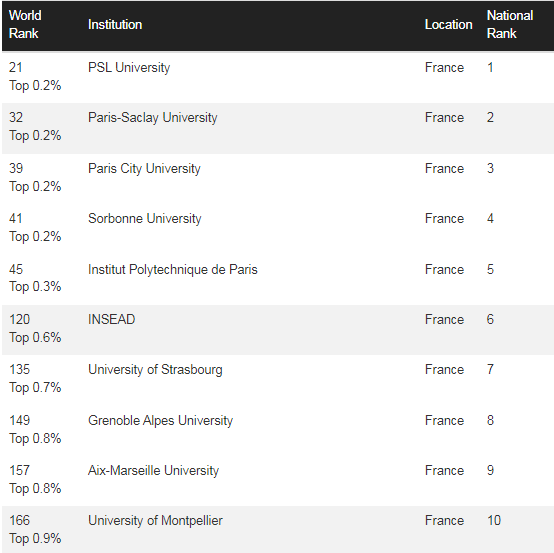554x553 pixels.
Task: Sort by World Rank column header
Action: [x=25, y=24]
